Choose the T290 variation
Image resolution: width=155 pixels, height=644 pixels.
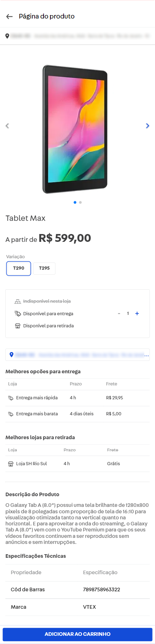click(x=19, y=268)
